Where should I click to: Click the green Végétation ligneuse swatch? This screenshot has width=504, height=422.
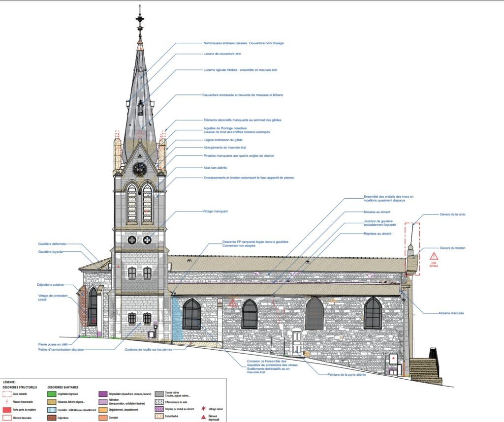click(52, 394)
